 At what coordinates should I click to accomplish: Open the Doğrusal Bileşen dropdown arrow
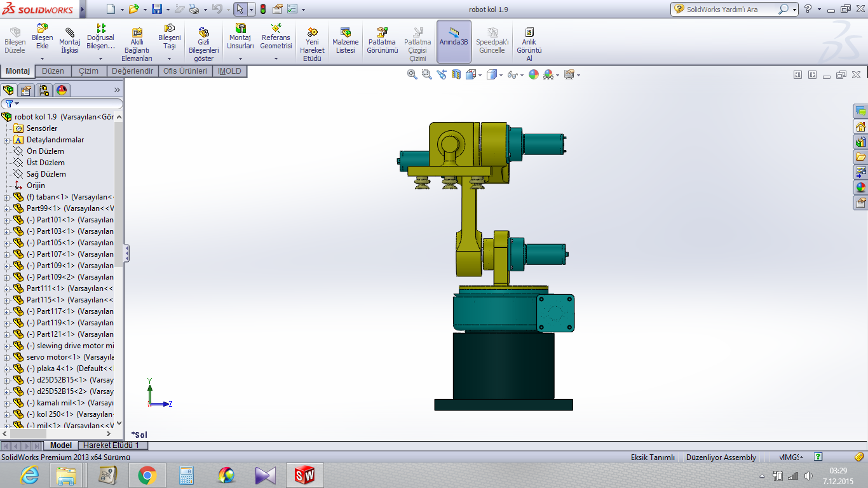[x=101, y=59]
